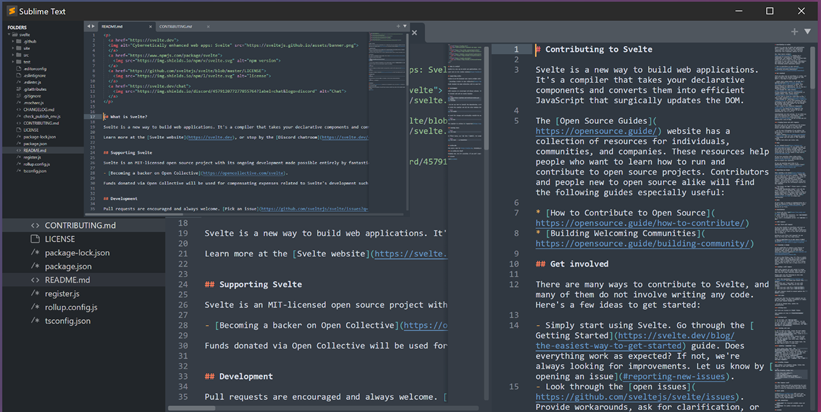Add a new tab with the large plus icon
821x412 pixels.
click(x=794, y=32)
